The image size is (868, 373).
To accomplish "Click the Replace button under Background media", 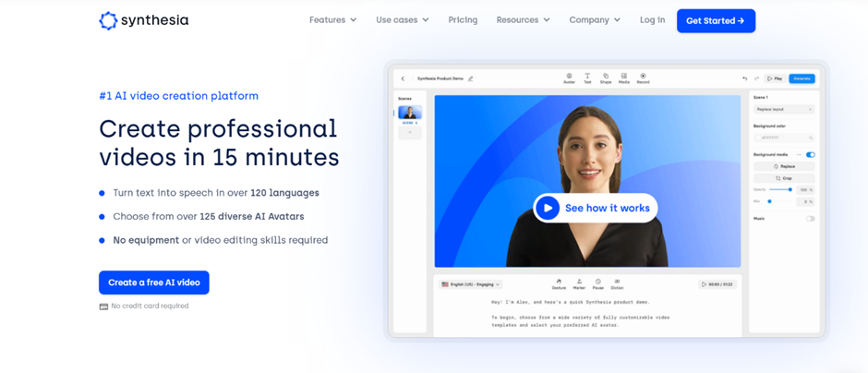I will click(x=784, y=166).
